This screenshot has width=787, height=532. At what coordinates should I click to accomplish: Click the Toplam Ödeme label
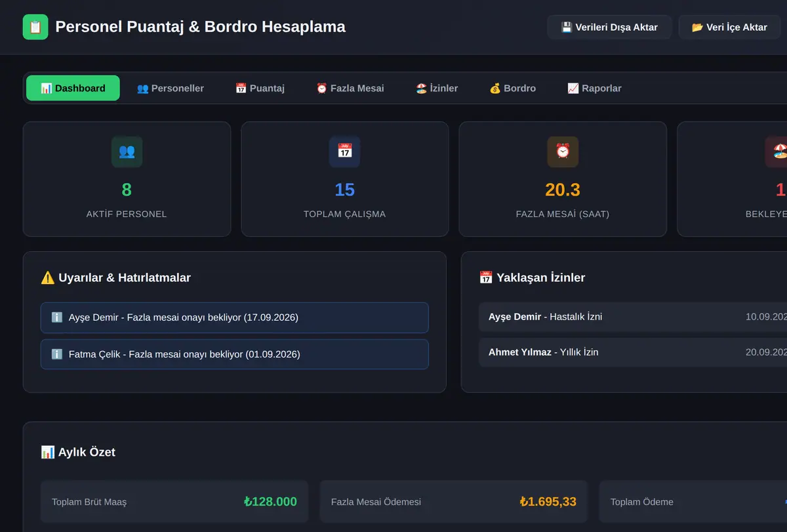[x=642, y=502]
